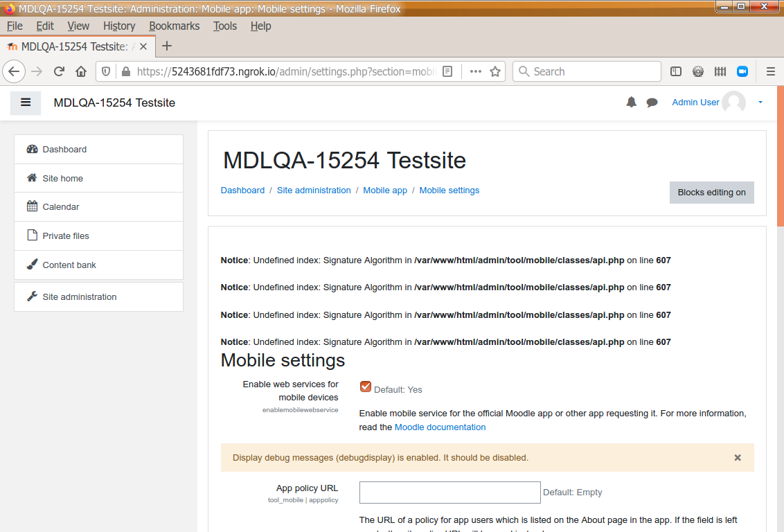This screenshot has height=532, width=784.
Task: Open page actions three-dot menu
Action: (x=476, y=71)
